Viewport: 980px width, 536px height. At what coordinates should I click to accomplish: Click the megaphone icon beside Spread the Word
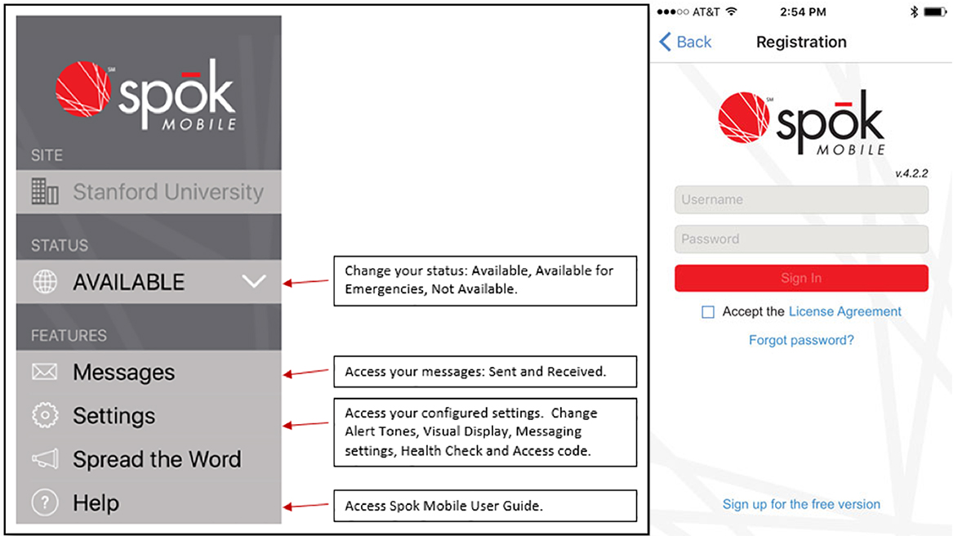[45, 459]
